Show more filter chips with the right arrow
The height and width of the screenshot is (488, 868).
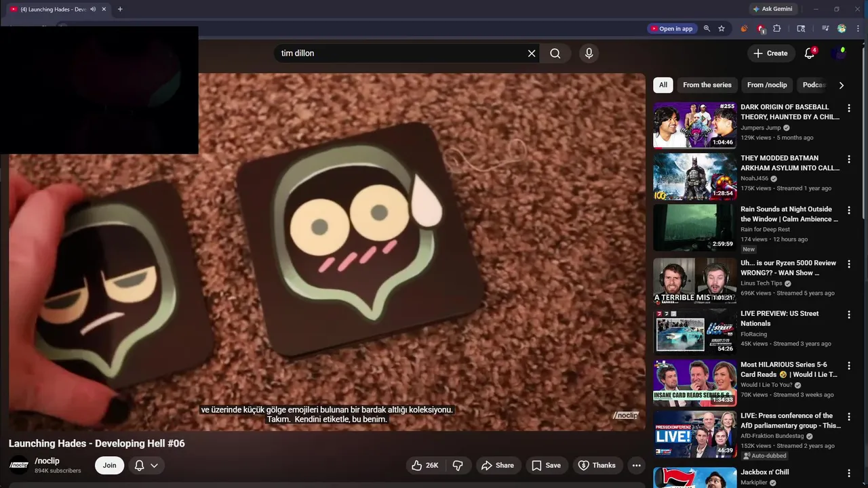(842, 85)
